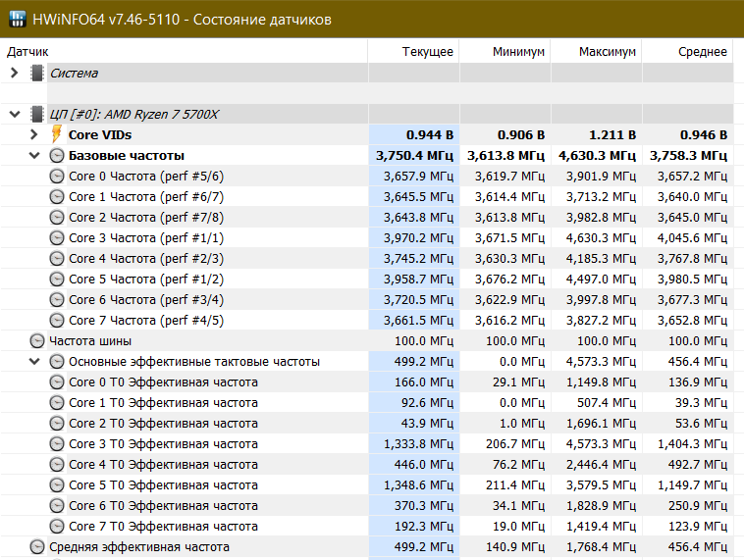Screen dimensions: 744x560
Task: Click Core 7 T0 maximum value 1,419.4 МГц
Action: pos(601,527)
